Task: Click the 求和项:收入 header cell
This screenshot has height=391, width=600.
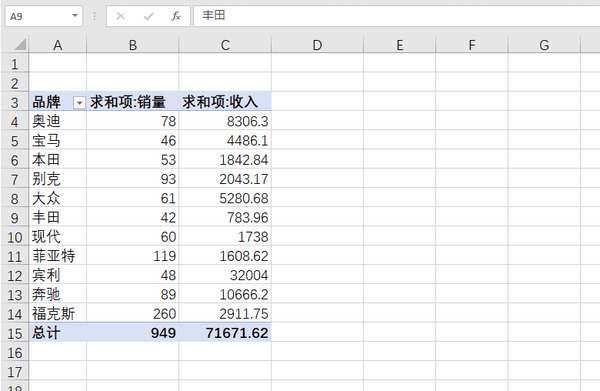Action: pyautogui.click(x=225, y=102)
